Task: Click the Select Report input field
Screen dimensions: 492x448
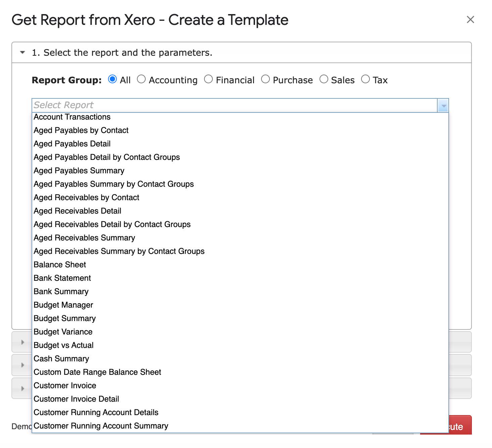Action: coord(235,105)
